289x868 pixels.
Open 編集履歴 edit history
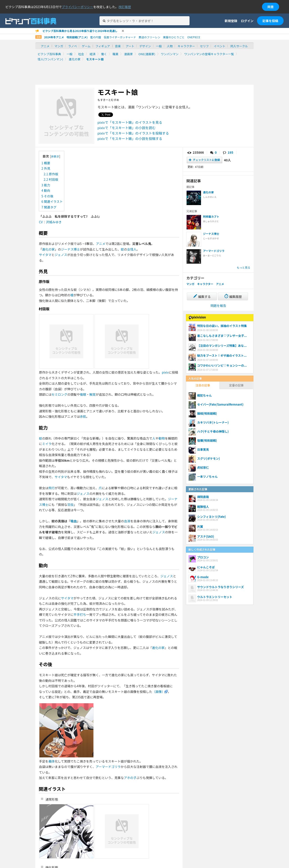click(x=233, y=297)
